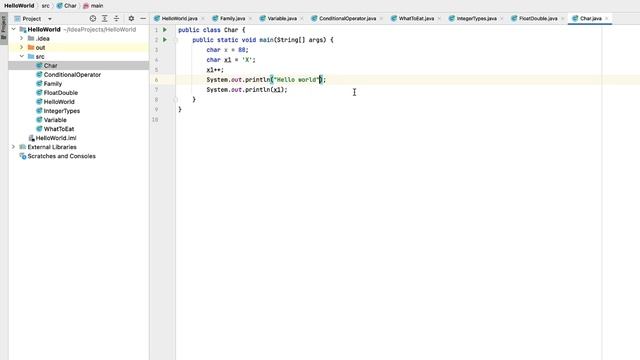Expand all in Project panel toolbar
Image resolution: width=640 pixels, height=360 pixels.
[104, 18]
